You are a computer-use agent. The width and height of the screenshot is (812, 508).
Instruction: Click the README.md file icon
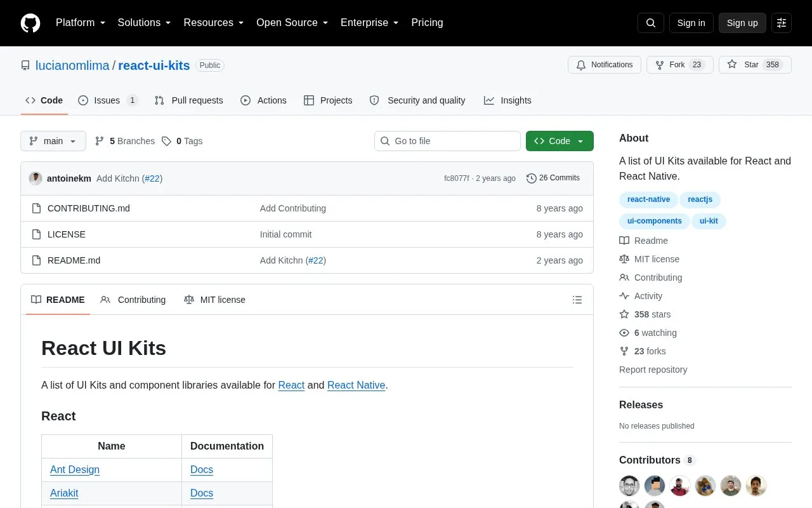pos(37,260)
